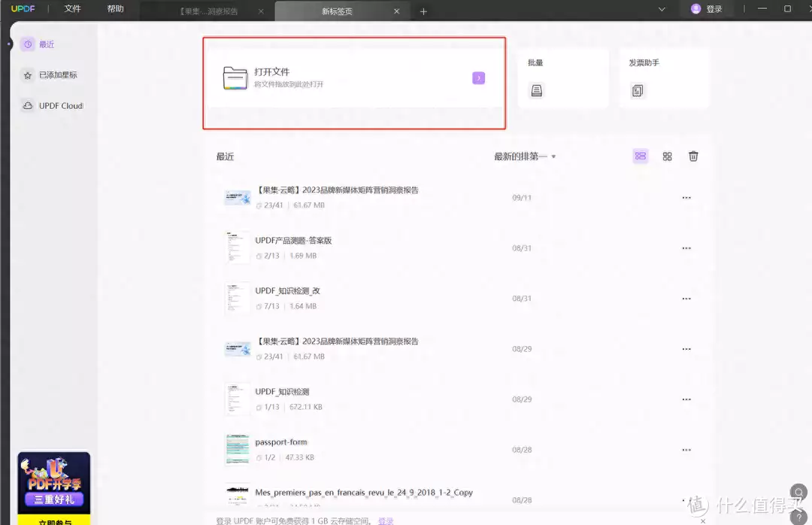Open the 09/11 果集 report thumbnail
The image size is (812, 525).
pos(237,198)
